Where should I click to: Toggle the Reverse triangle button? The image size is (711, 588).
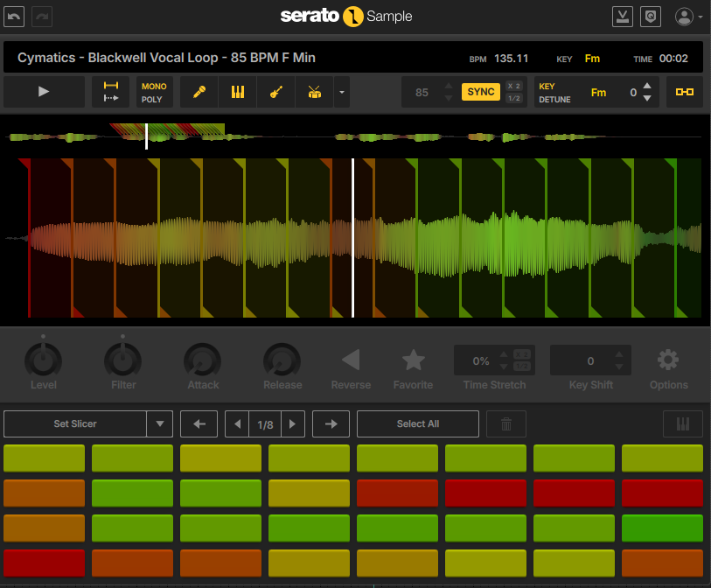(x=351, y=360)
